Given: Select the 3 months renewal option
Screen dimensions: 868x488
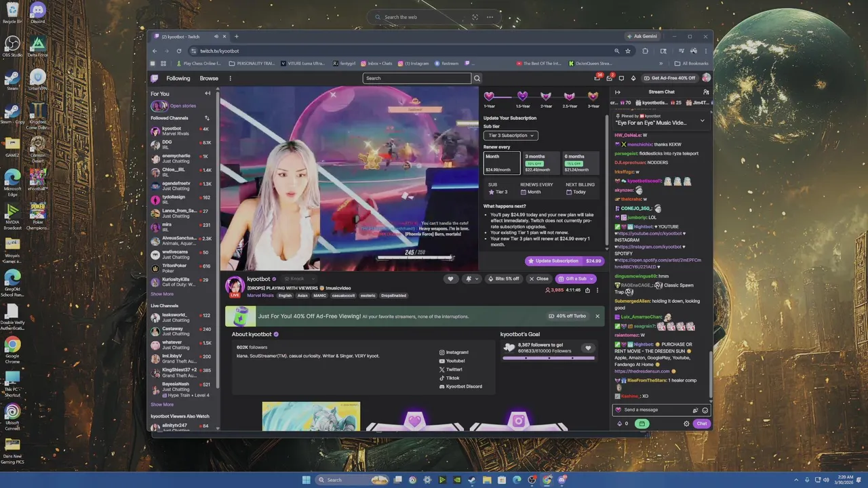Looking at the screenshot, I should pyautogui.click(x=540, y=163).
